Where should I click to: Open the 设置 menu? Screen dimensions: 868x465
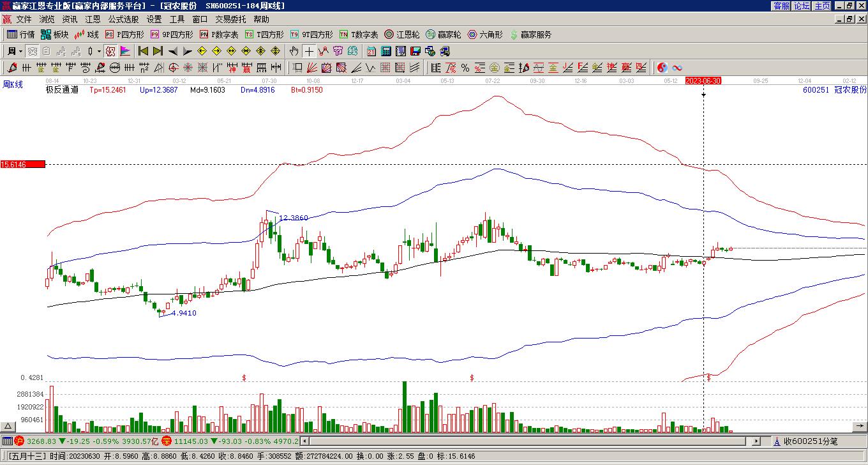point(154,19)
